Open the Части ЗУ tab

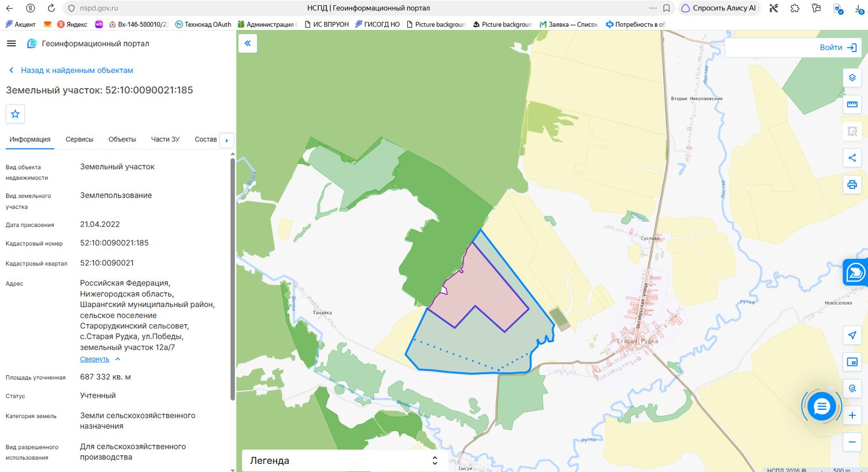(x=165, y=140)
